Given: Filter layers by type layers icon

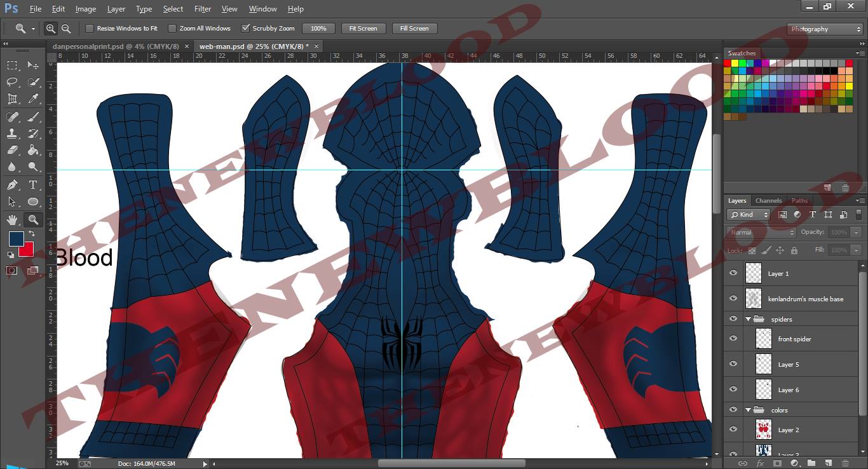Looking at the screenshot, I should 812,215.
